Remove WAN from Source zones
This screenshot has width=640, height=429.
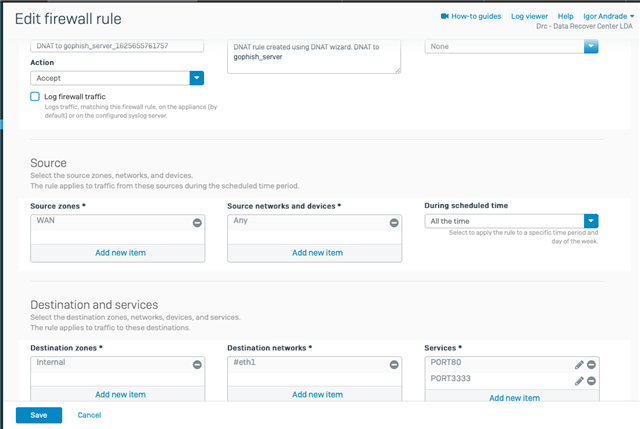pos(197,222)
